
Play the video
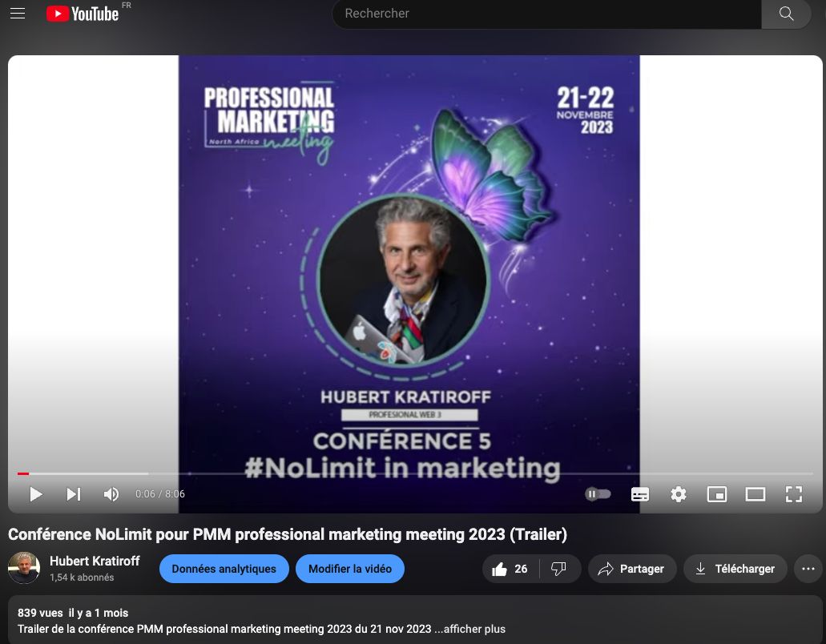(36, 494)
